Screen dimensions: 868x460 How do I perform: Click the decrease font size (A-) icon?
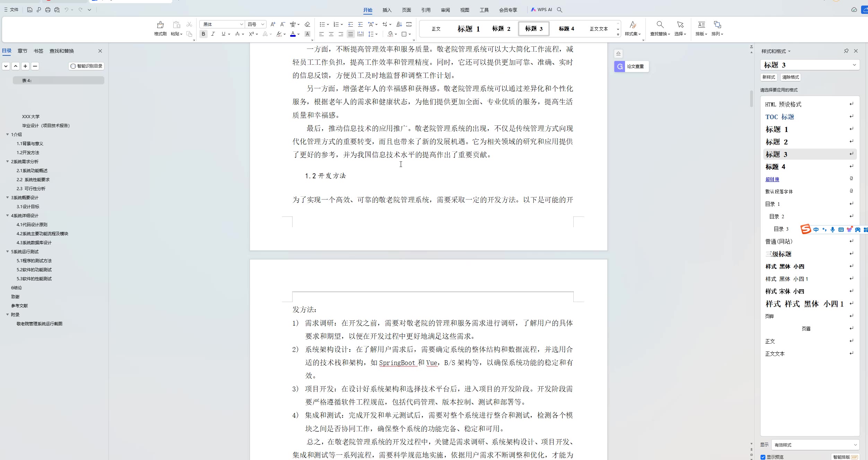tap(283, 24)
